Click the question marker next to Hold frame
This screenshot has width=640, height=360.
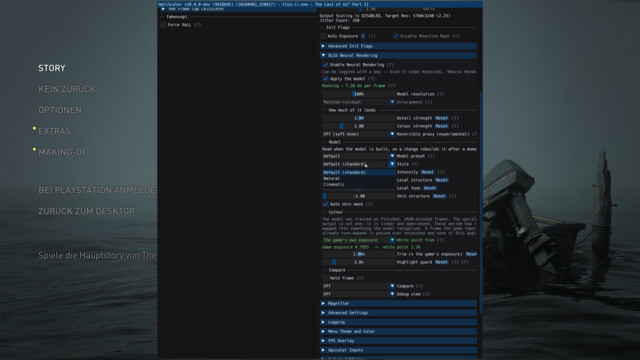tap(360, 278)
